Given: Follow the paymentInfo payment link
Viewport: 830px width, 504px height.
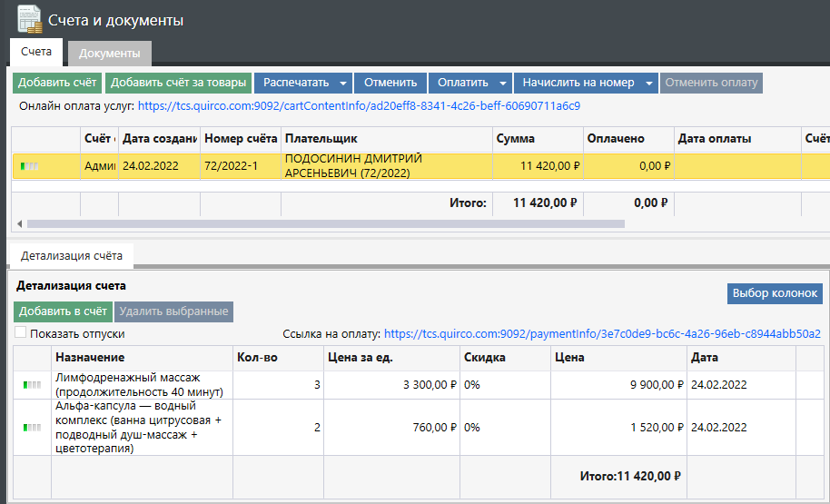Looking at the screenshot, I should (602, 333).
